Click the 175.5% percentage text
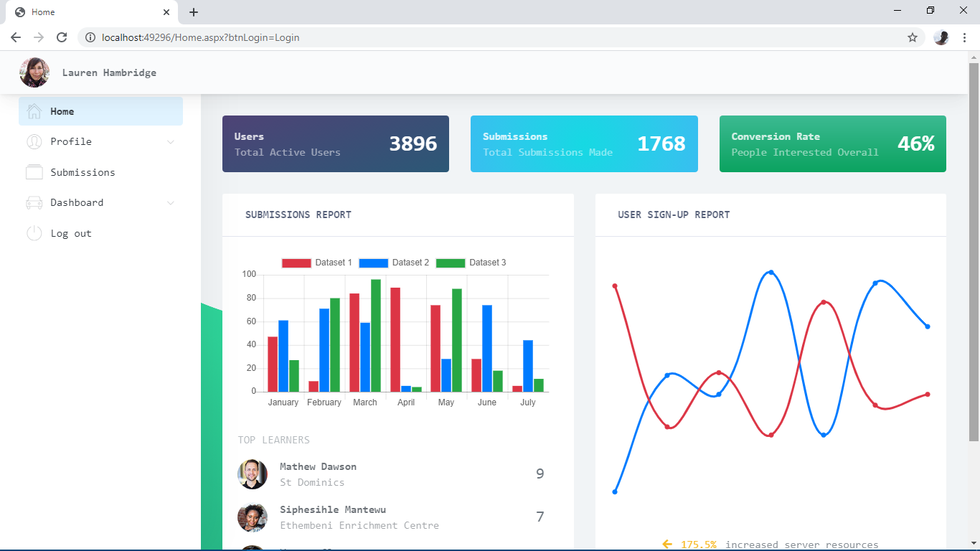Image resolution: width=980 pixels, height=551 pixels. pos(699,545)
